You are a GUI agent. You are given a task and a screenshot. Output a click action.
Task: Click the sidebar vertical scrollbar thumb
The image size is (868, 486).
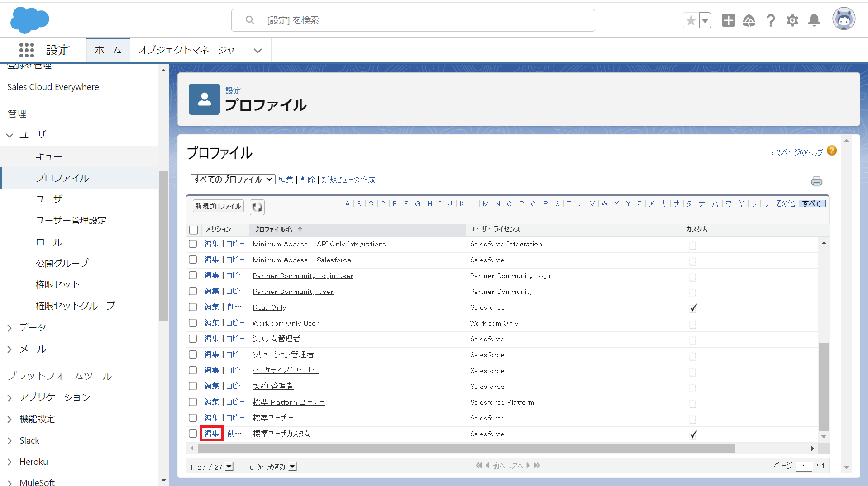click(x=163, y=246)
